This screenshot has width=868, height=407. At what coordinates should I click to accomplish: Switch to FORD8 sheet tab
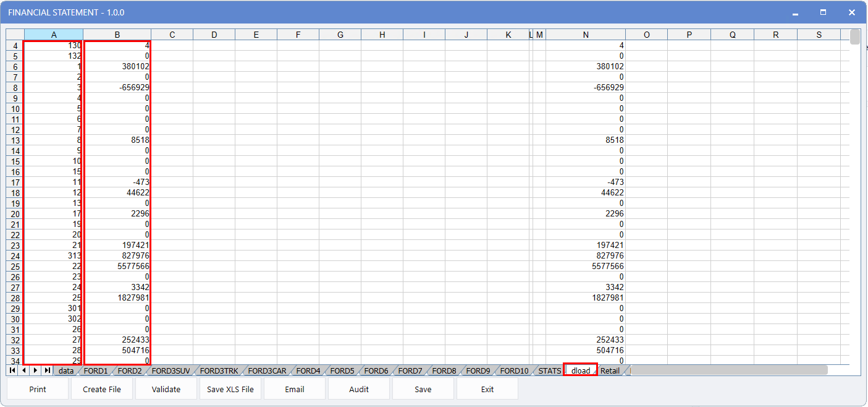(444, 371)
